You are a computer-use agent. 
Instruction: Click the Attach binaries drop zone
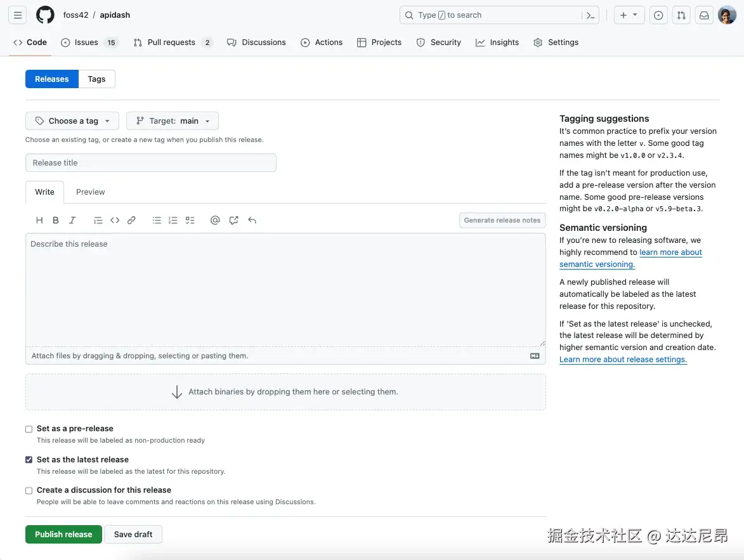click(x=285, y=392)
